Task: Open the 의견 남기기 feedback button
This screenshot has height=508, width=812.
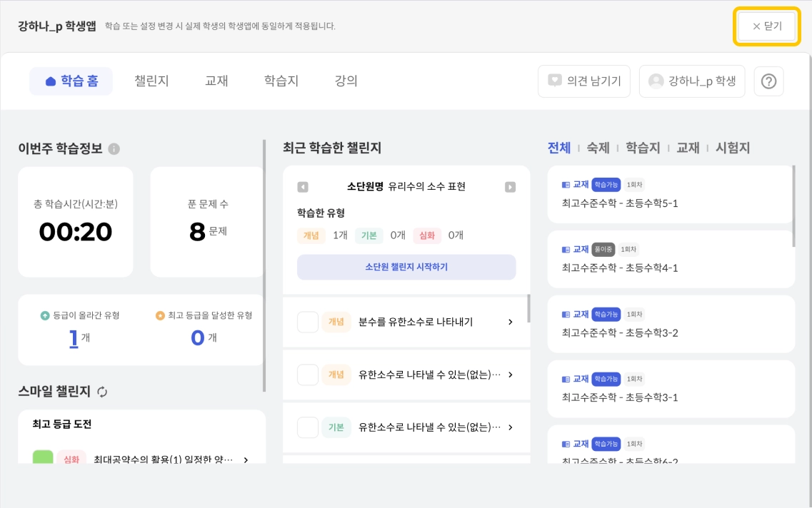Action: click(584, 81)
